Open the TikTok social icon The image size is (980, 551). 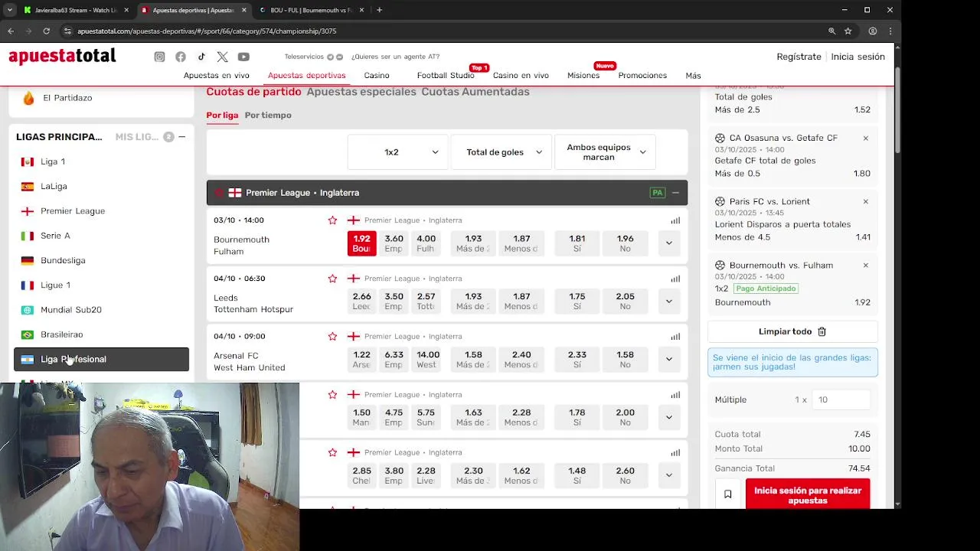click(201, 57)
